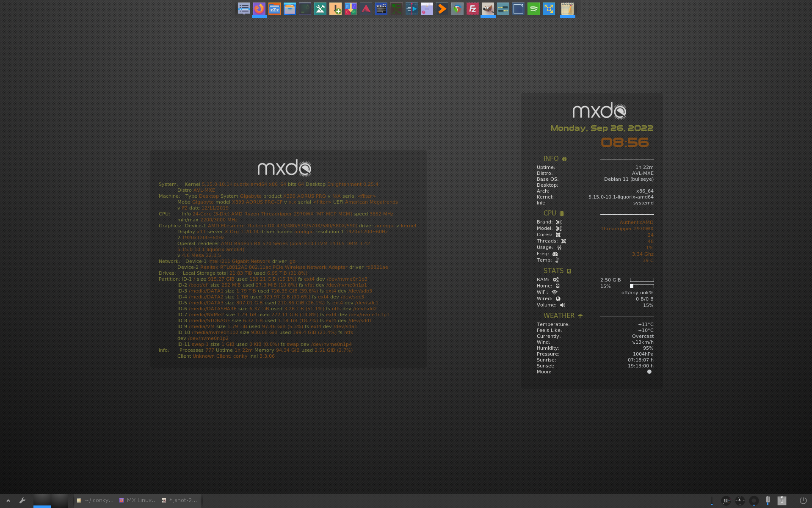Viewport: 812px width, 508px height.
Task: Click the date Monday, Sep 26, 2022
Action: tap(602, 128)
